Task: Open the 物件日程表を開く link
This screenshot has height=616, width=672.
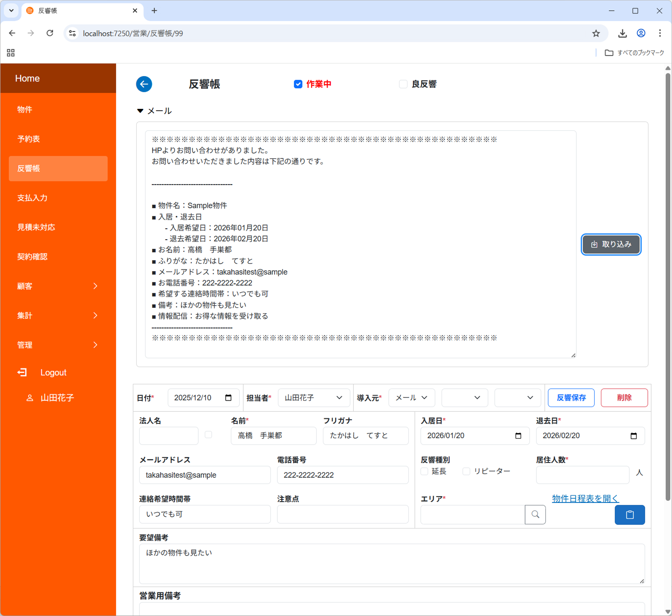Action: click(x=585, y=498)
